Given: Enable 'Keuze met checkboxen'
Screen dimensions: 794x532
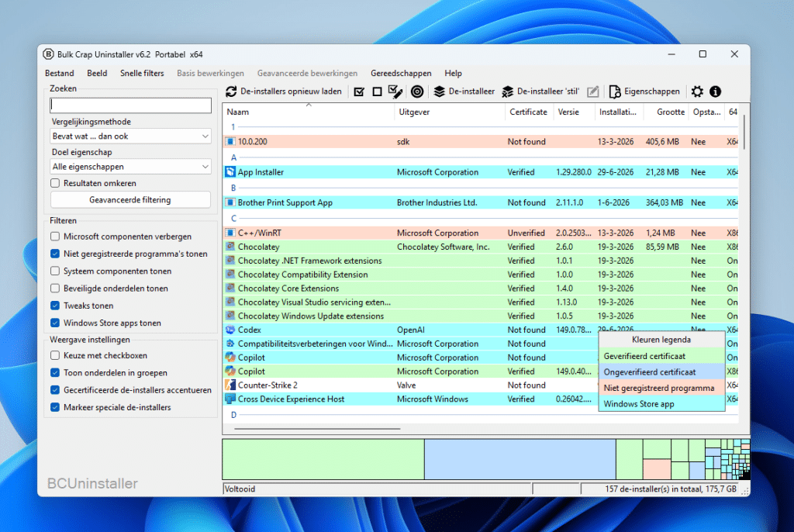Looking at the screenshot, I should coord(55,355).
